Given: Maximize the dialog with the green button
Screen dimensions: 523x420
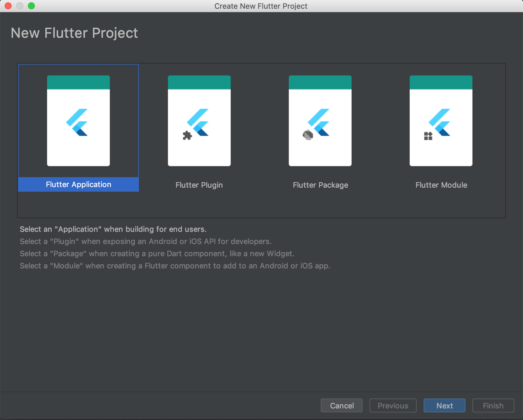Looking at the screenshot, I should coord(31,6).
